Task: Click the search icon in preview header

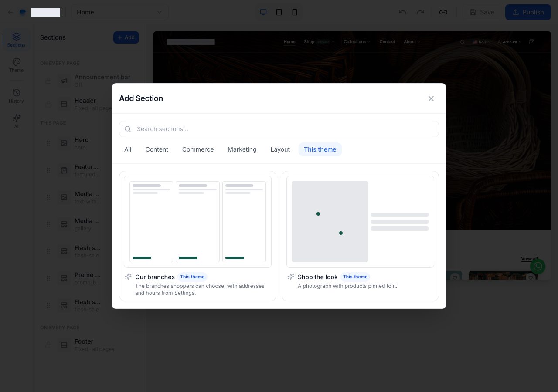Action: (x=463, y=42)
